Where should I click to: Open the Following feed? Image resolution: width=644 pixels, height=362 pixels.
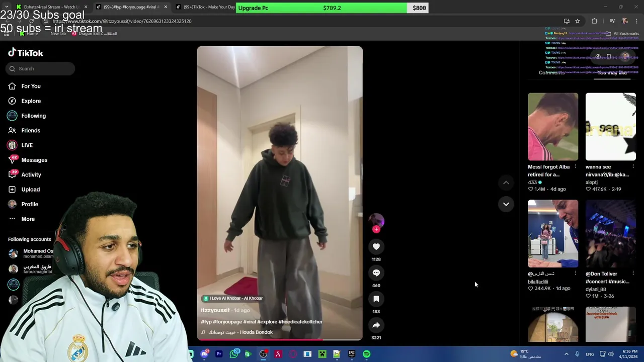click(27, 116)
